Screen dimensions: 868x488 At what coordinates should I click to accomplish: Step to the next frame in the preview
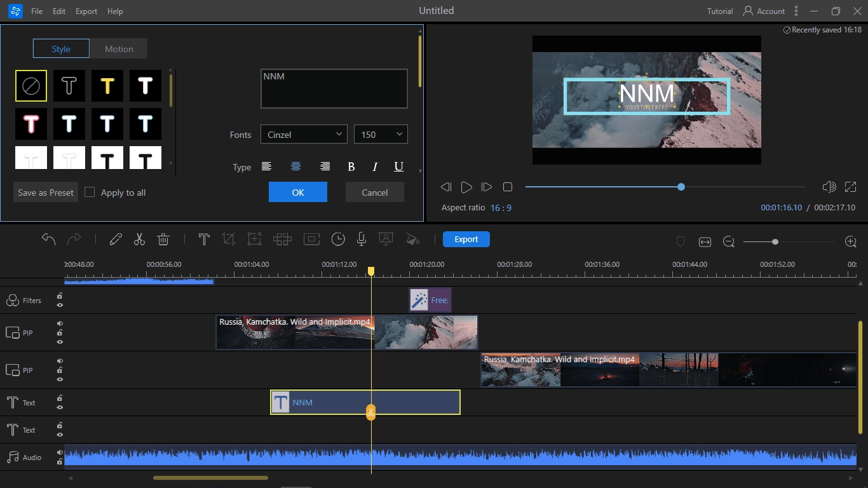point(487,187)
